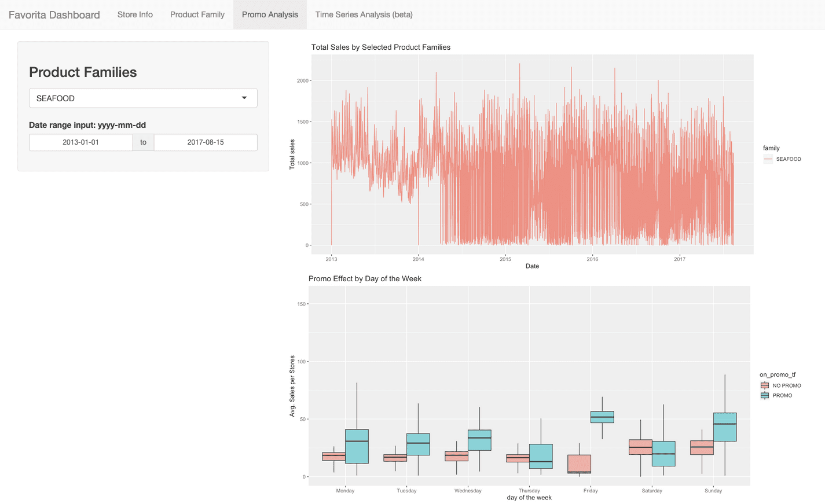Viewport: 825px width, 504px height.
Task: Click the Thursday PROMO teal boxplot
Action: pos(541,457)
